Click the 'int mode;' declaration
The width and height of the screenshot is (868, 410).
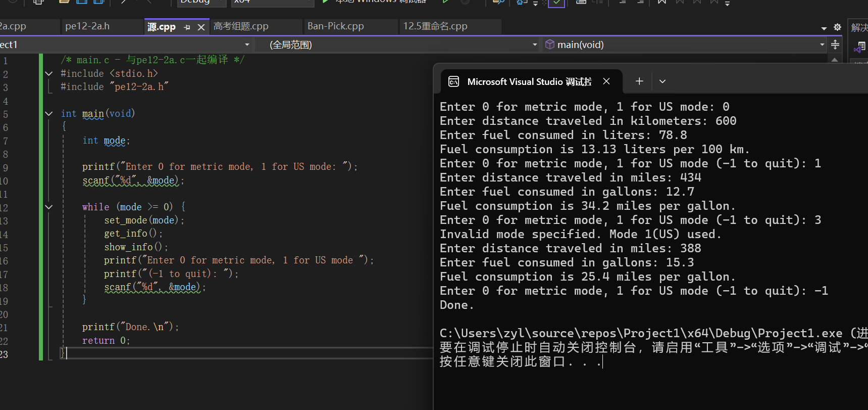(106, 141)
